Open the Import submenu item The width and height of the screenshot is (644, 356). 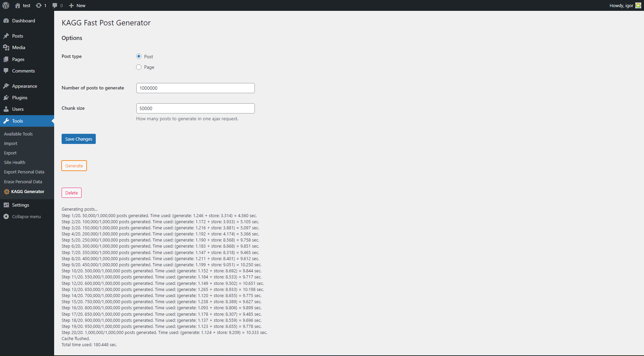click(10, 143)
